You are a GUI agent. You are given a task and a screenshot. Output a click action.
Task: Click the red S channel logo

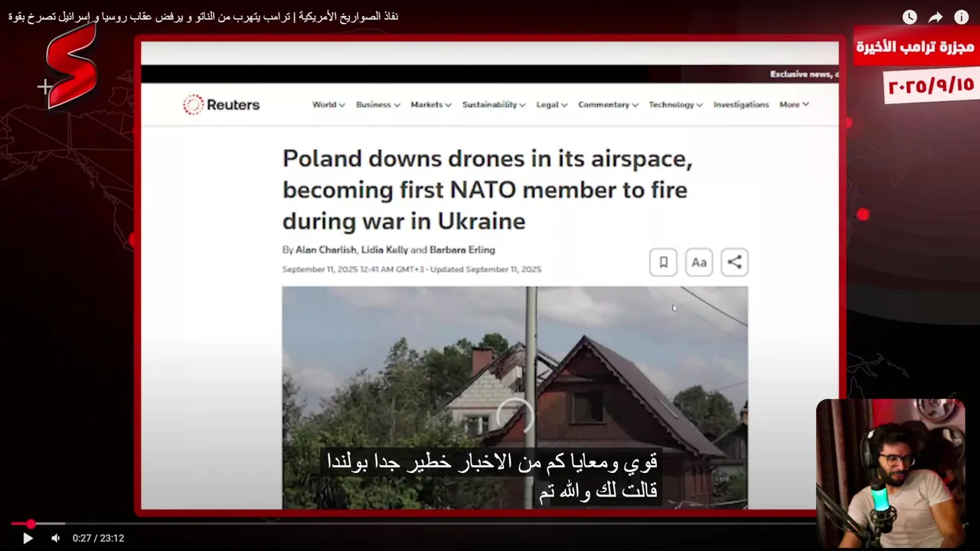(70, 67)
